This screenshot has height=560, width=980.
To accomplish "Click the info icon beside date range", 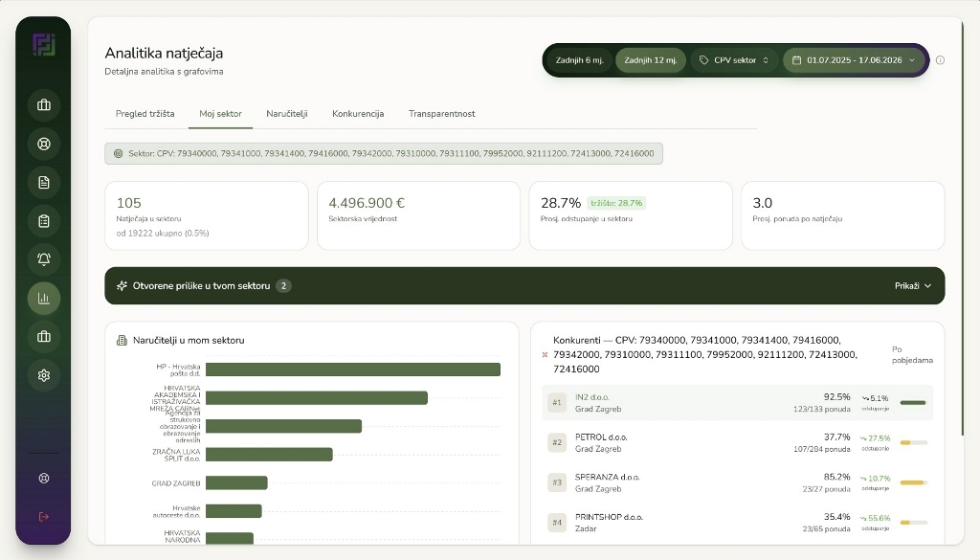I will [940, 60].
